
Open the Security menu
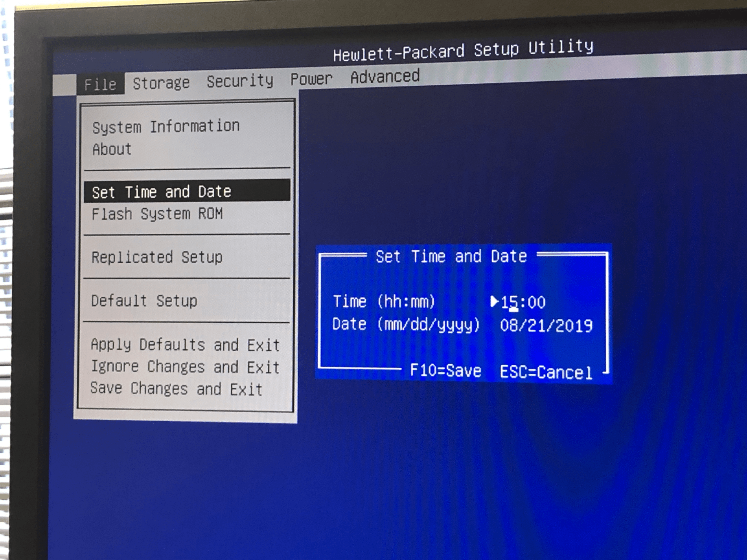(x=240, y=81)
